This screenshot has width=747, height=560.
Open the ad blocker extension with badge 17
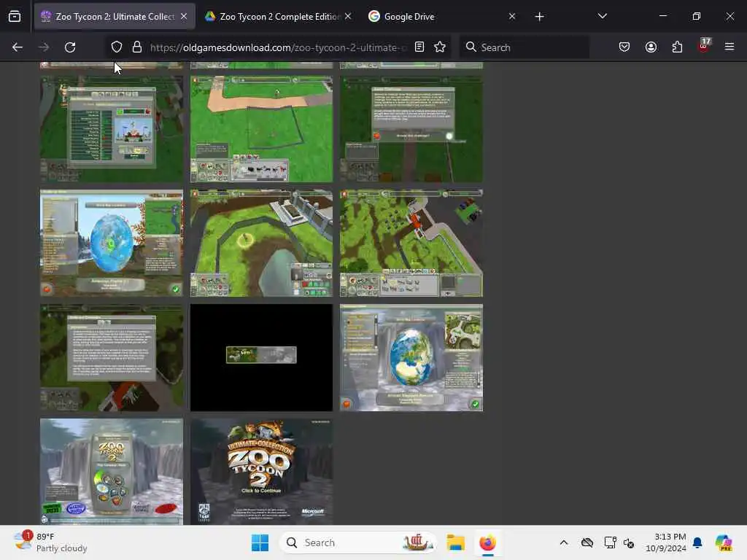704,46
